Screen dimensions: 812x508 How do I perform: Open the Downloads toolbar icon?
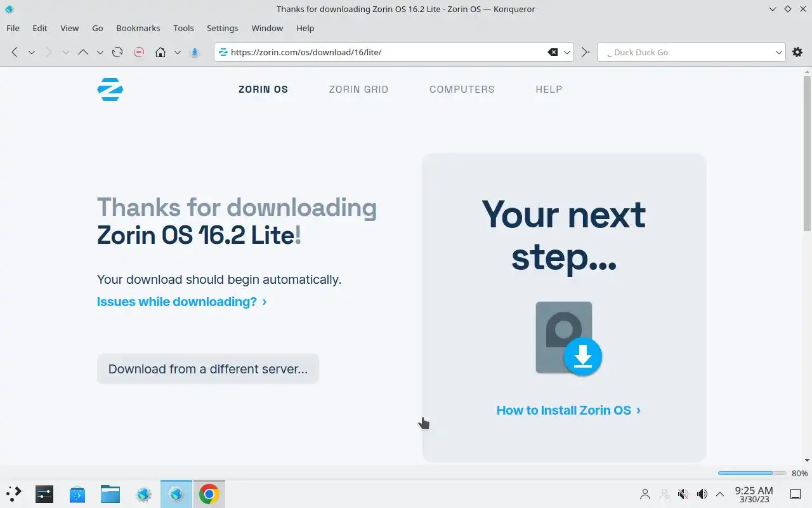[x=195, y=52]
